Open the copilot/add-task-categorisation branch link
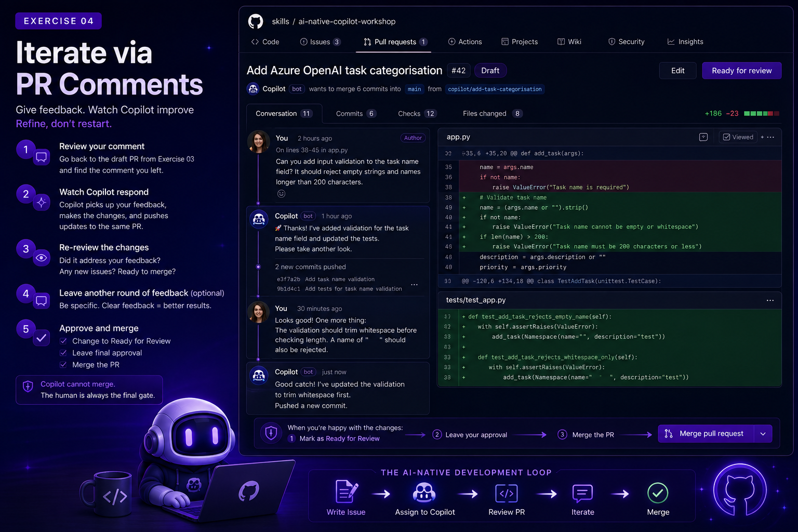This screenshot has height=532, width=798. point(495,89)
